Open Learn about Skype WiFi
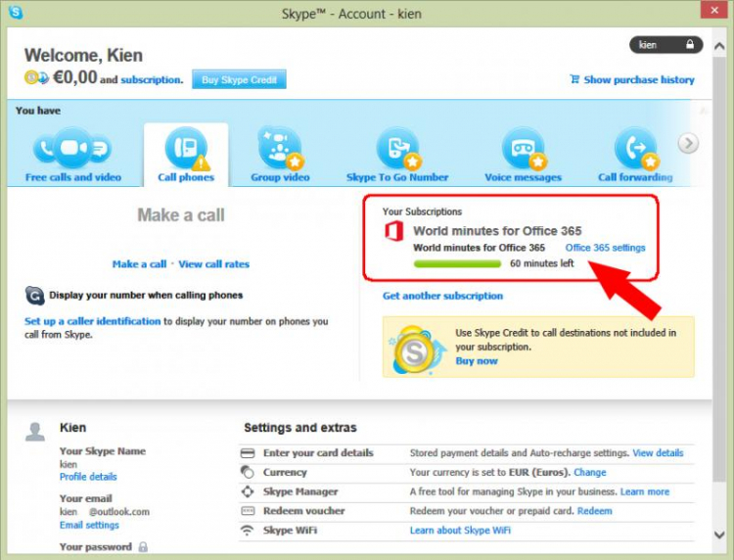The image size is (734, 560). [460, 530]
